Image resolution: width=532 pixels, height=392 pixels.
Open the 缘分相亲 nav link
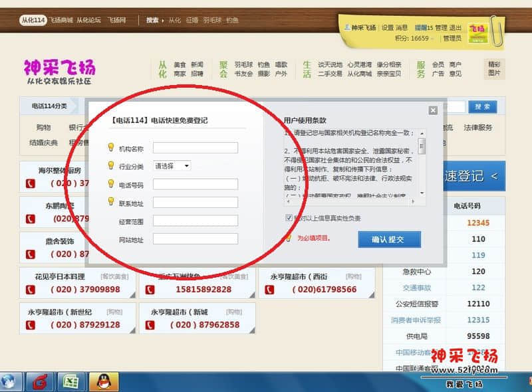(x=389, y=64)
